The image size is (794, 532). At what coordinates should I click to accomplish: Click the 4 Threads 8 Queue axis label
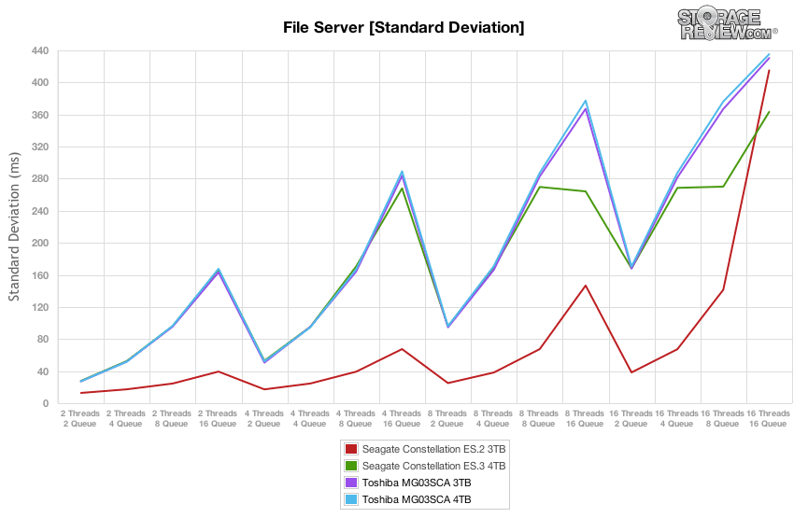click(x=356, y=419)
